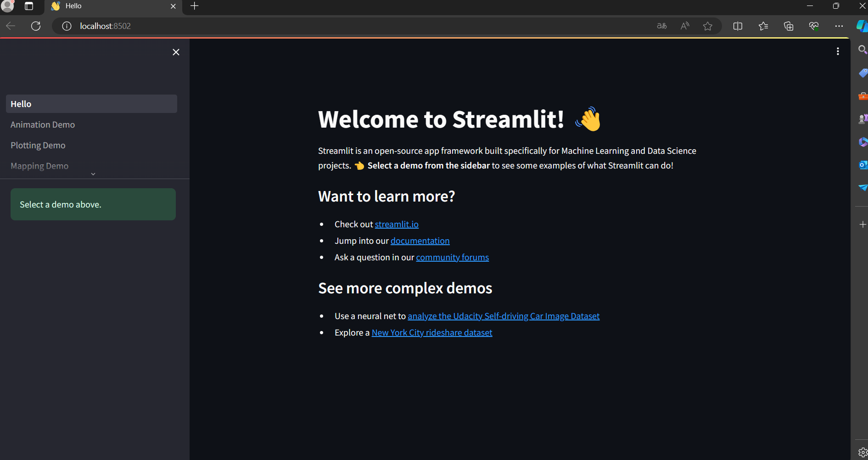Click the 'Select a demo above.' message box

click(x=93, y=204)
